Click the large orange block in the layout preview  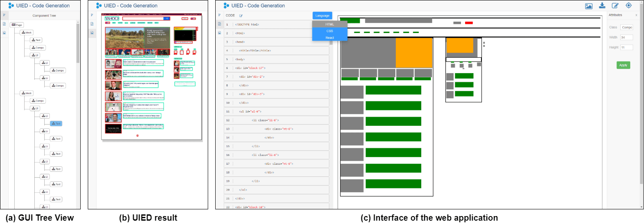tap(414, 53)
